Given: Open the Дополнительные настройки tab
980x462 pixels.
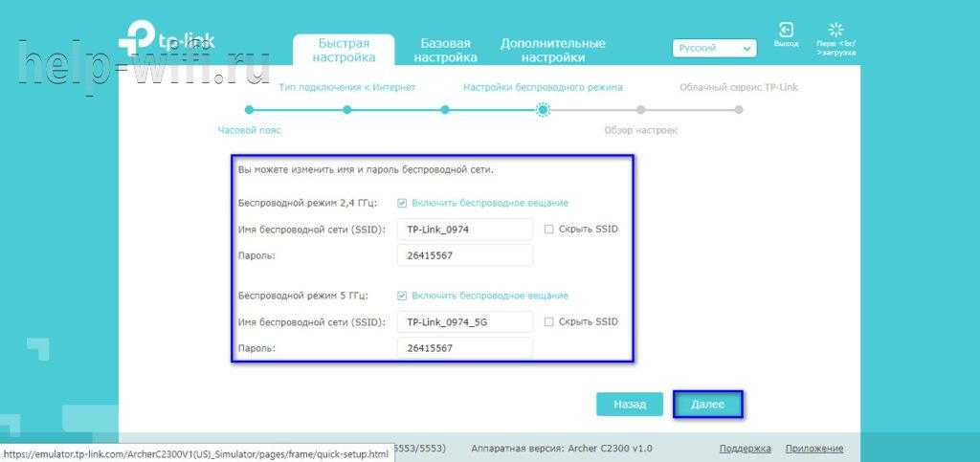Looking at the screenshot, I should [x=552, y=50].
